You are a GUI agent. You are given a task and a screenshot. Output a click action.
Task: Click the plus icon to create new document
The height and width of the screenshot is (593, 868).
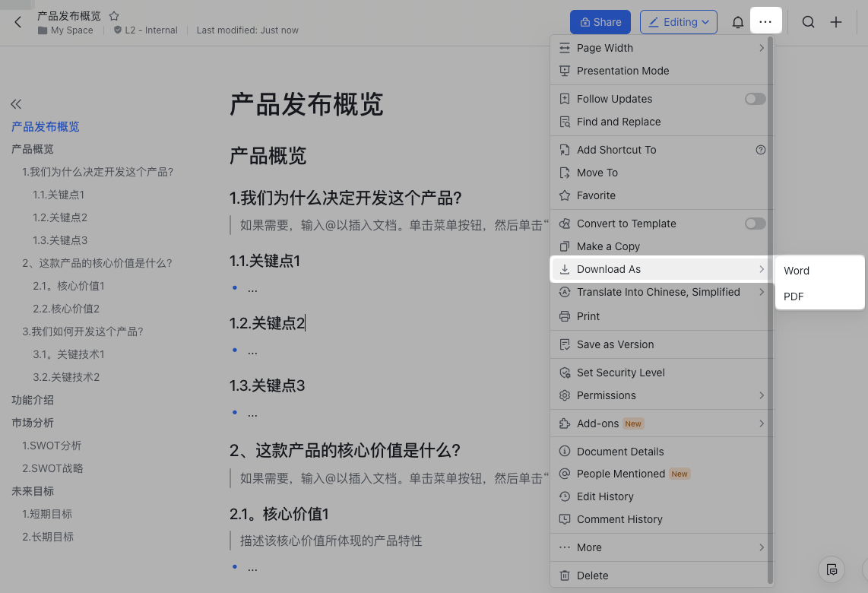click(836, 22)
